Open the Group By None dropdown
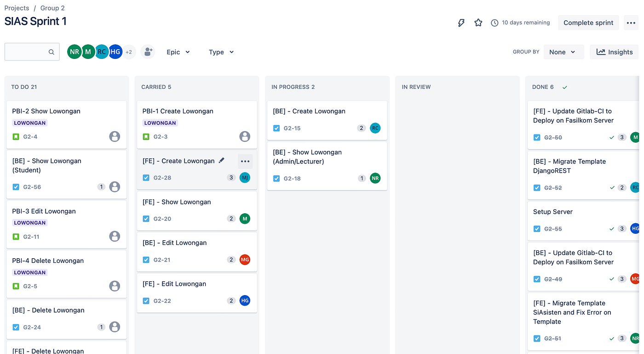Screen dimensions: 644x354 [x=563, y=52]
